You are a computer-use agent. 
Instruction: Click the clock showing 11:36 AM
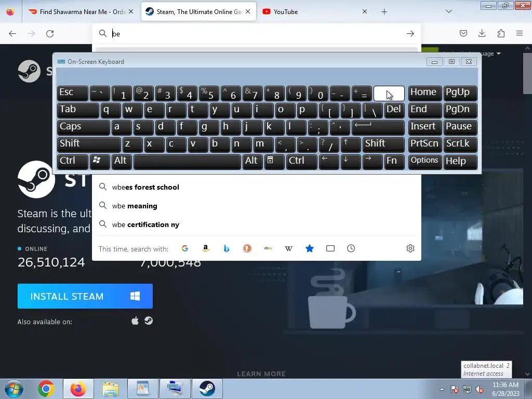[505, 385]
